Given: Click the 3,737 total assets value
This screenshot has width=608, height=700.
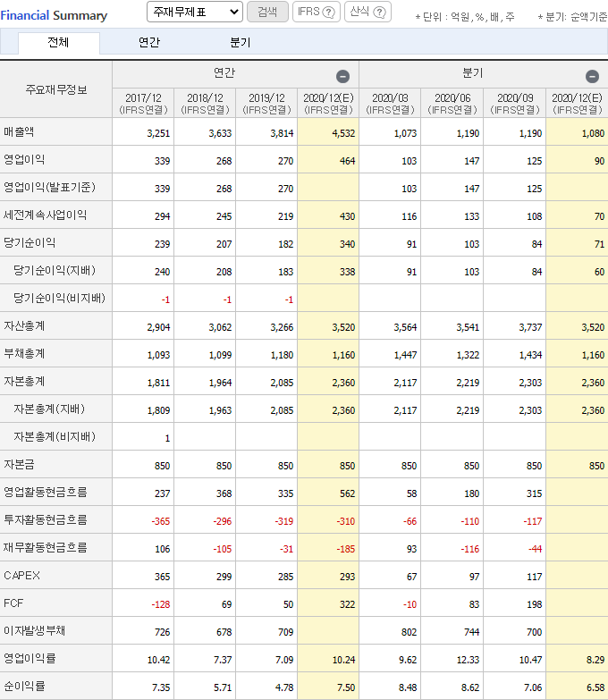Looking at the screenshot, I should (x=530, y=328).
